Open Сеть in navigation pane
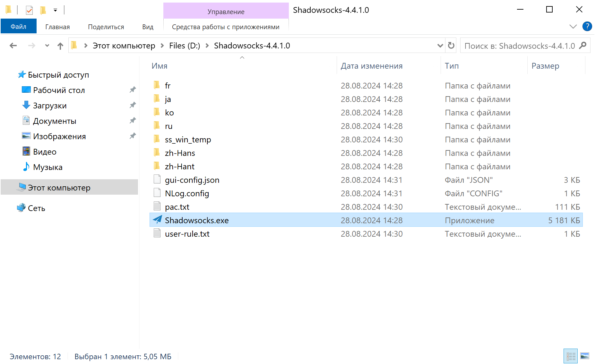 pyautogui.click(x=36, y=208)
